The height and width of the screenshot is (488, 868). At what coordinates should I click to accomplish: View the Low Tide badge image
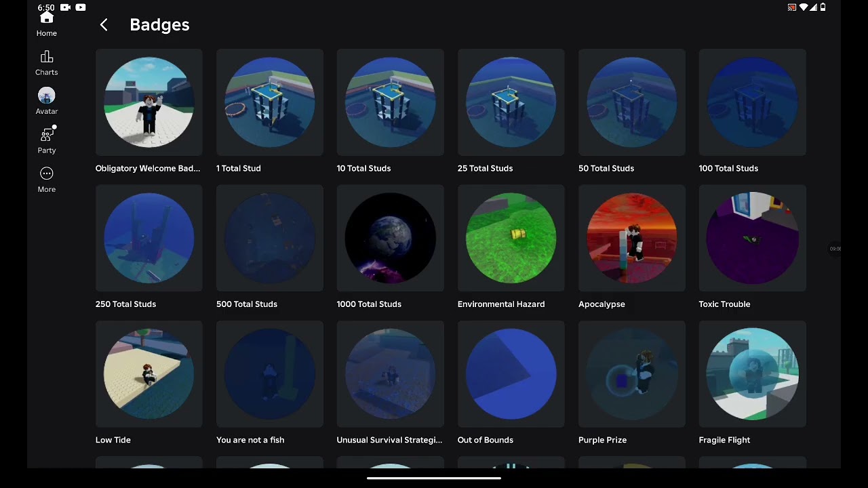[149, 374]
